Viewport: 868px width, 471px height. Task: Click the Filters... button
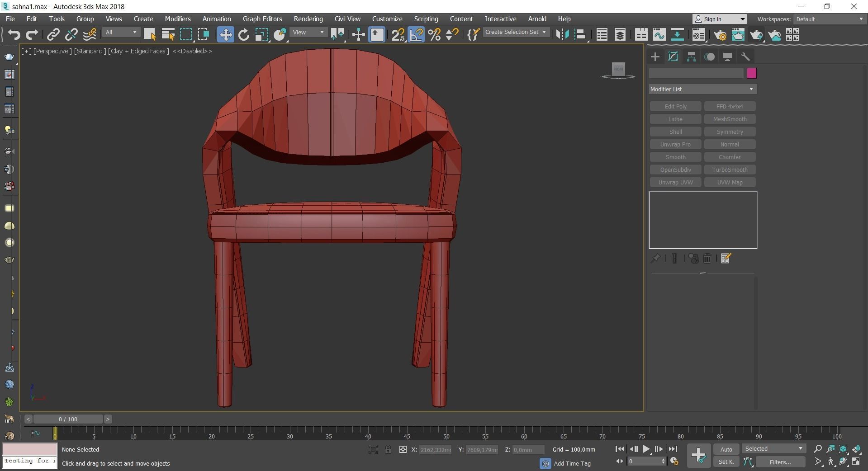pyautogui.click(x=780, y=462)
